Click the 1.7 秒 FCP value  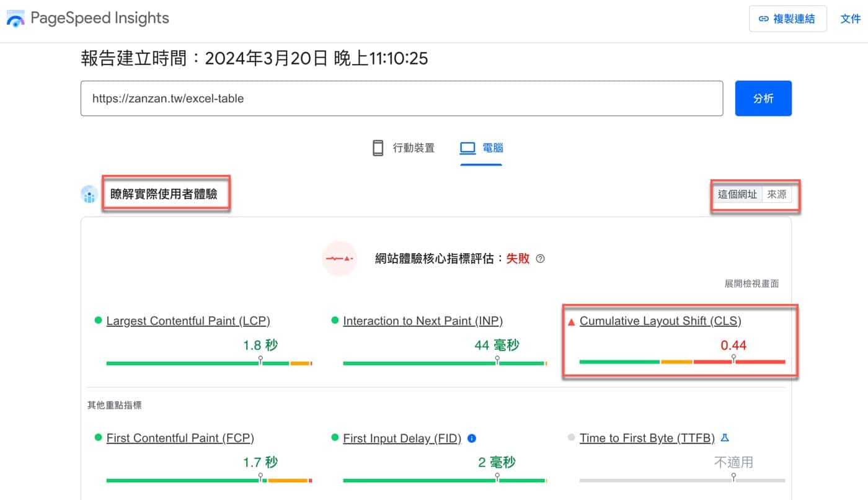260,462
